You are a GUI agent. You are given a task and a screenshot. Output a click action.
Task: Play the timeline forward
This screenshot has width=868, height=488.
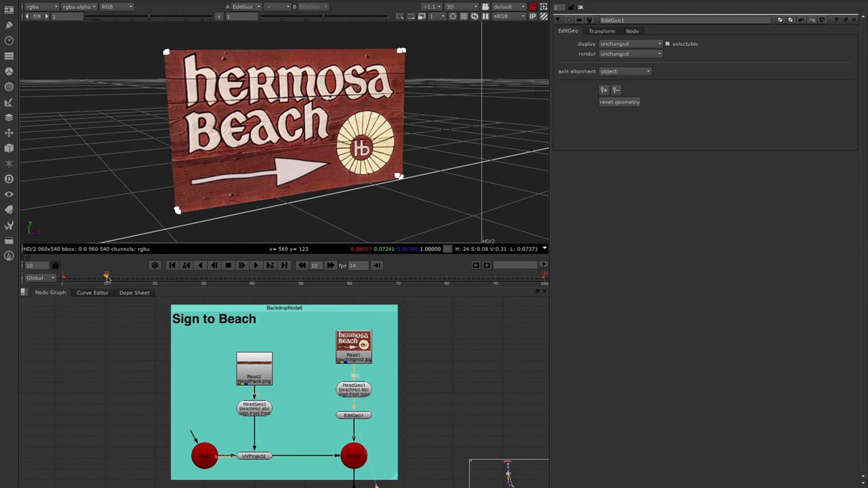256,265
